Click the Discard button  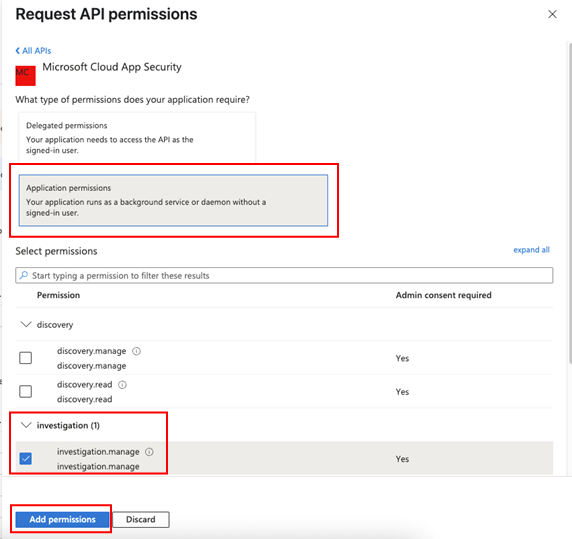pyautogui.click(x=141, y=519)
